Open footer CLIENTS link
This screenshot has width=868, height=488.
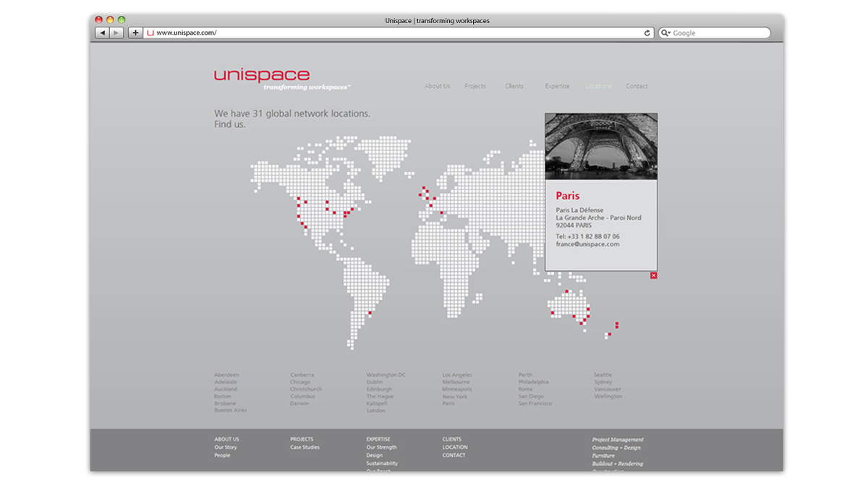coord(451,439)
